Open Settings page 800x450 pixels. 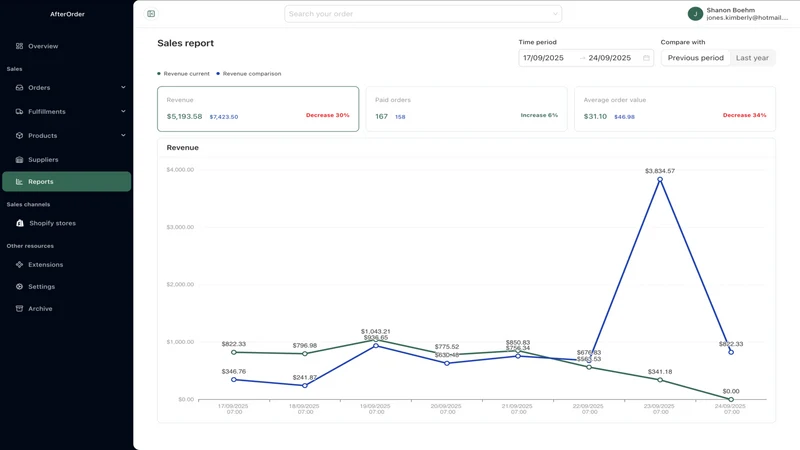pos(66,287)
